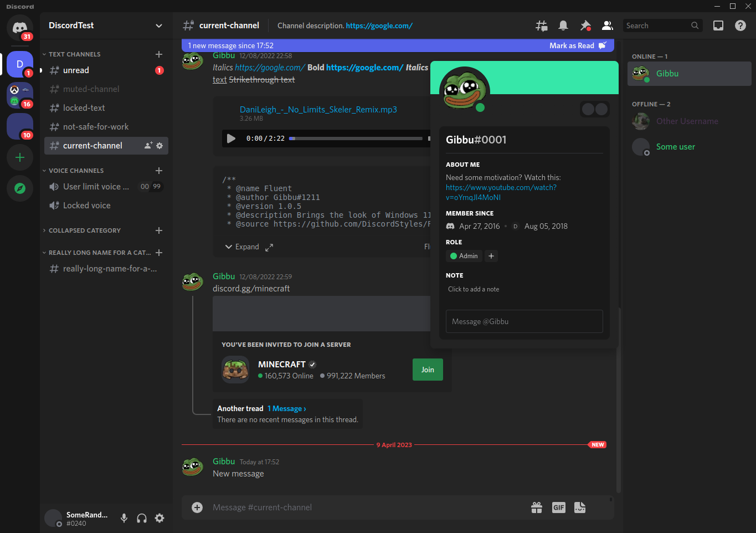Expand the Collapsed Category
Image resolution: width=756 pixels, height=533 pixels.
[x=84, y=230]
